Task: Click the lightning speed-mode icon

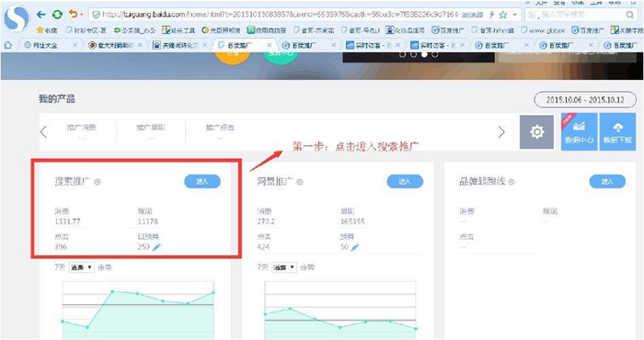Action: click(x=491, y=15)
